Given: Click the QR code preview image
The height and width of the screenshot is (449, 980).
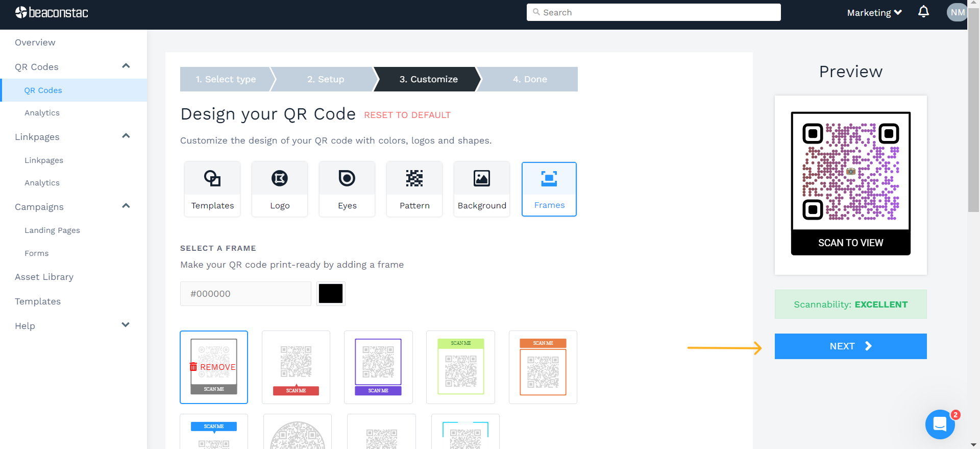Looking at the screenshot, I should [x=850, y=171].
